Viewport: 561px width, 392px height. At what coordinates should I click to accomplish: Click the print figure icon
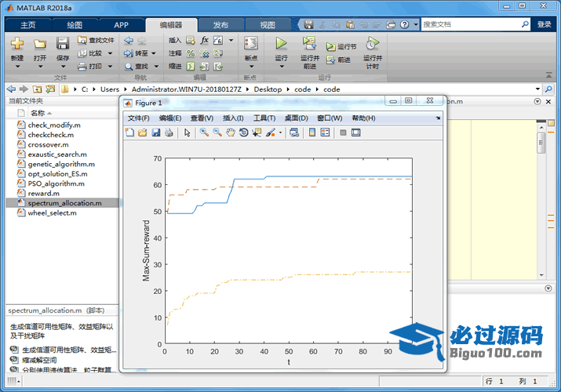point(169,132)
